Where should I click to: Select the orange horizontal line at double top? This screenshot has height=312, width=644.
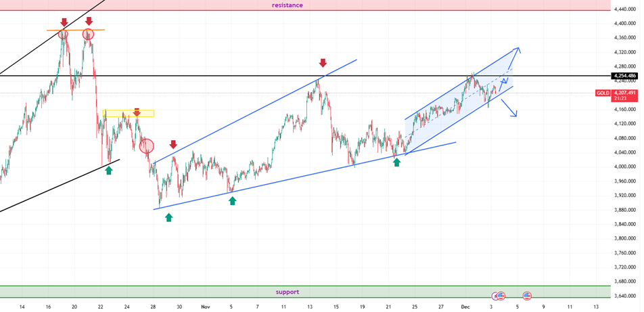point(75,30)
